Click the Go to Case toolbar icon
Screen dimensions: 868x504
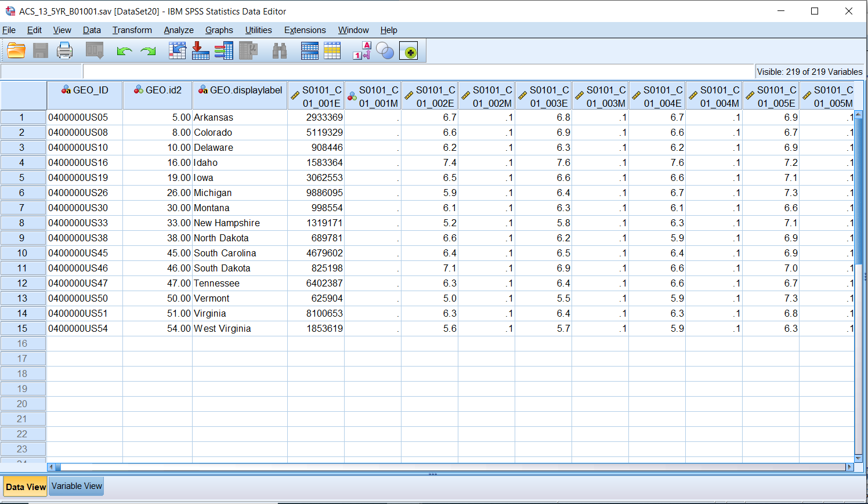click(x=177, y=51)
